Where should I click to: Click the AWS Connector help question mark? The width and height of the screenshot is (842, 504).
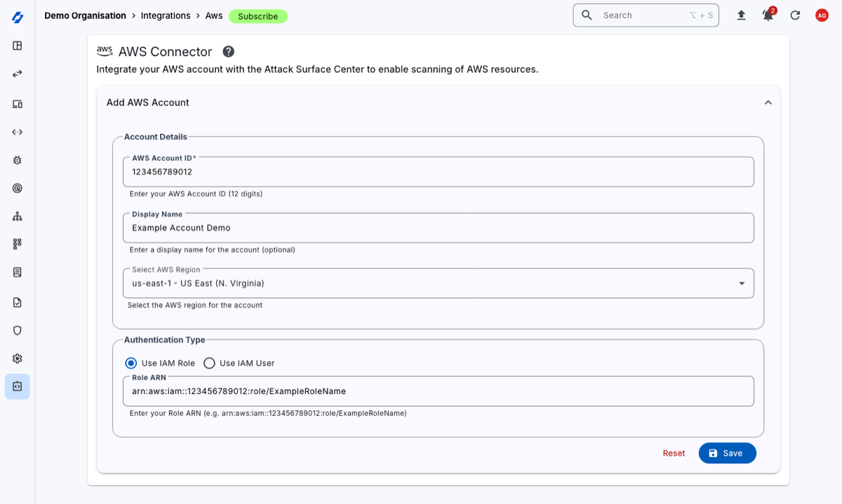click(x=228, y=51)
